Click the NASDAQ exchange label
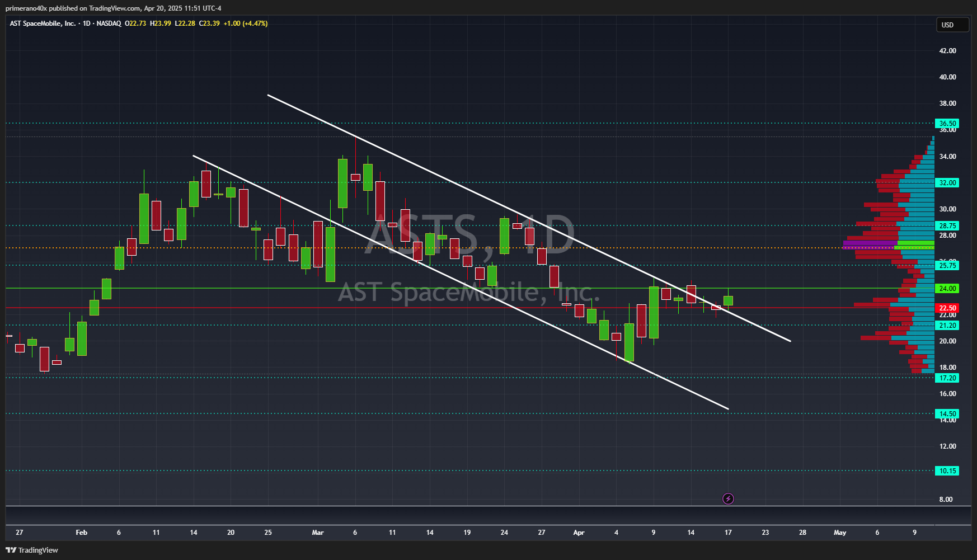Screen dimensions: 977x560 (109, 23)
